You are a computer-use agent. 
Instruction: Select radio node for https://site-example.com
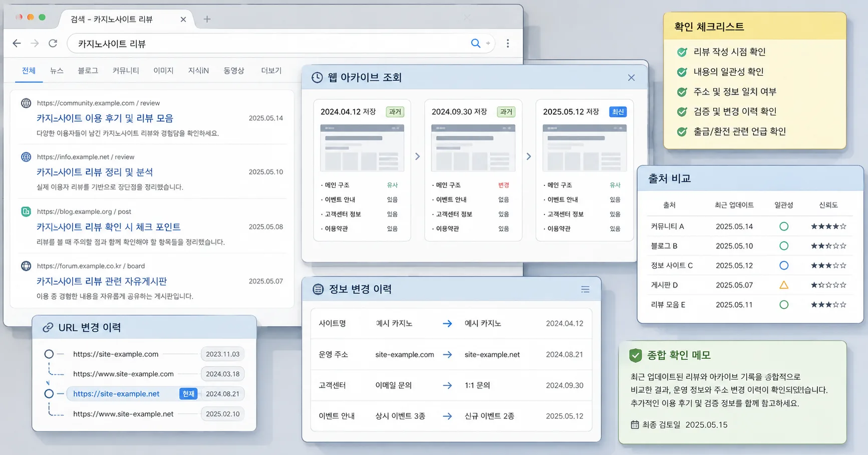pyautogui.click(x=49, y=354)
